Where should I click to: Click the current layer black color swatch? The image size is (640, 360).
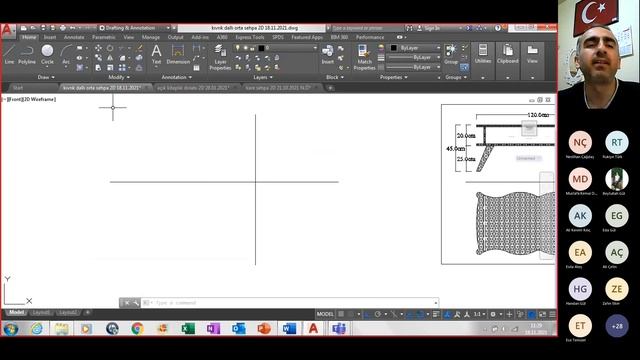(261, 48)
